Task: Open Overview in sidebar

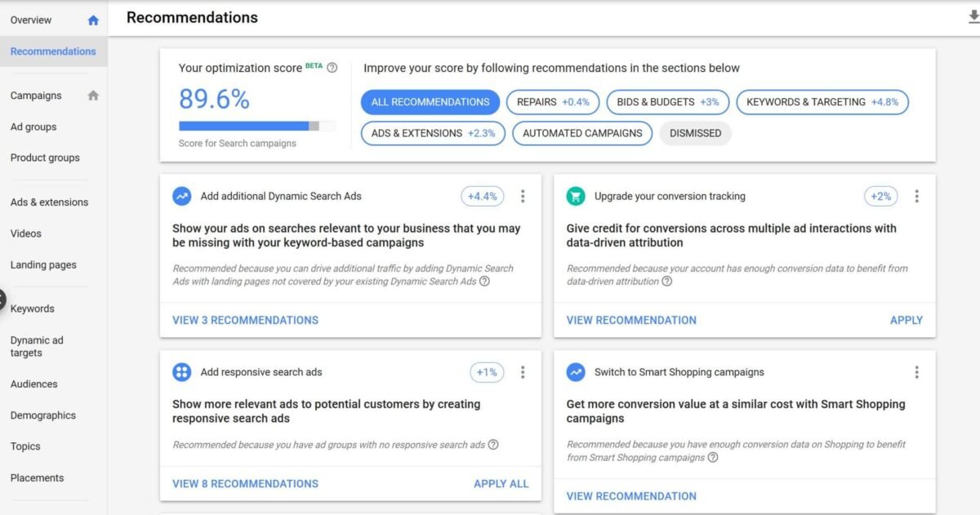Action: point(31,20)
